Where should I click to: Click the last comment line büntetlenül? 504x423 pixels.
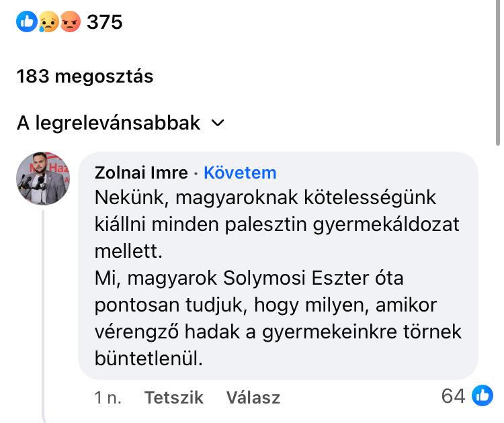coord(149,358)
